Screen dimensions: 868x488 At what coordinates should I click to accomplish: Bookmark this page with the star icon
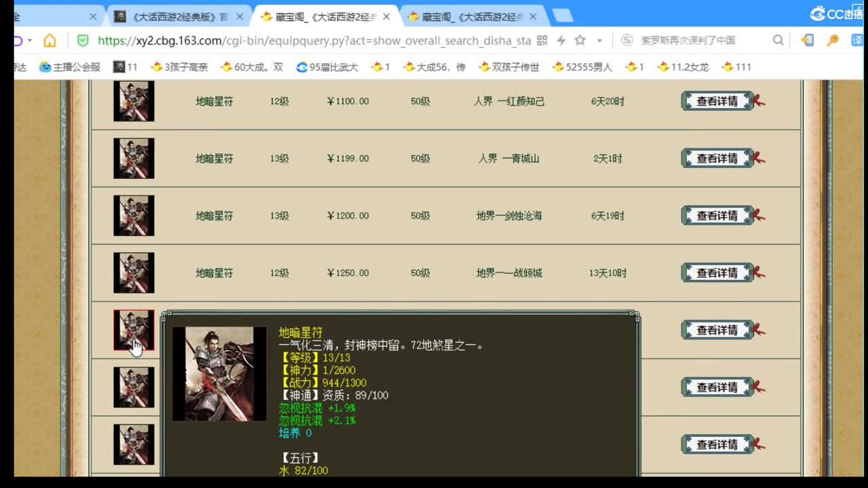pyautogui.click(x=580, y=41)
